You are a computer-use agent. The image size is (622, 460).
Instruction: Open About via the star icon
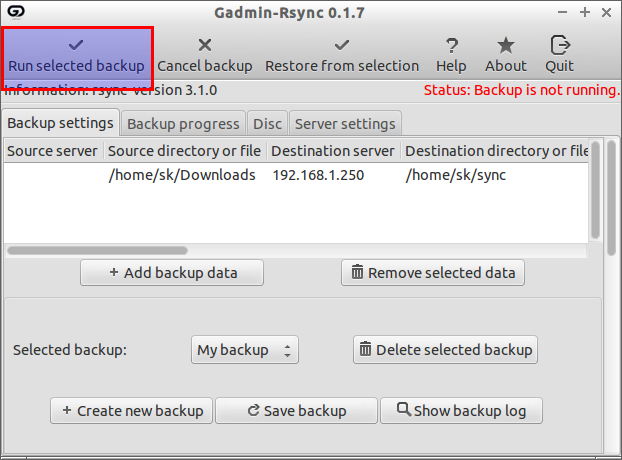click(x=506, y=45)
